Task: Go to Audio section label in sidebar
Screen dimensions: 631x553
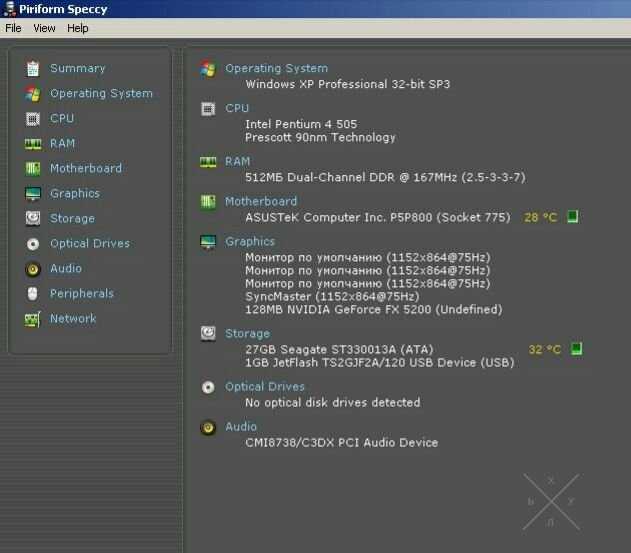Action: click(66, 268)
